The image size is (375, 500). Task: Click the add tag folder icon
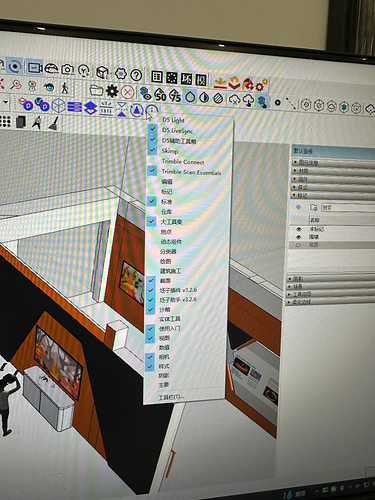click(x=313, y=207)
